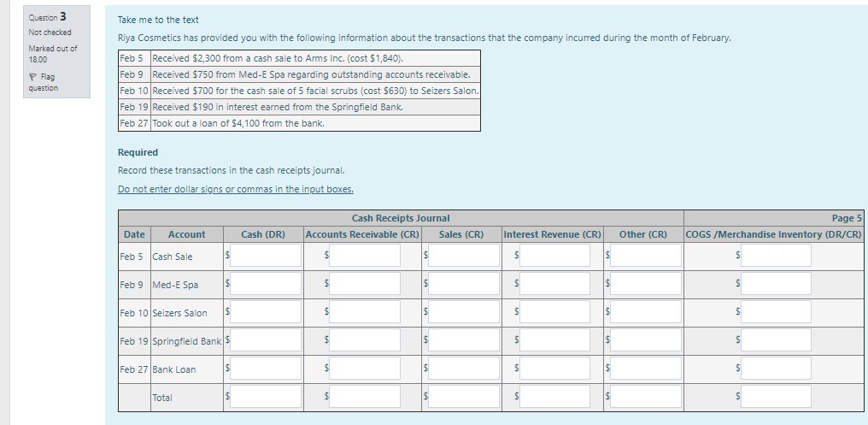The image size is (868, 425).
Task: Click Bank Loan Accounts Receivable input
Action: pyautogui.click(x=365, y=369)
